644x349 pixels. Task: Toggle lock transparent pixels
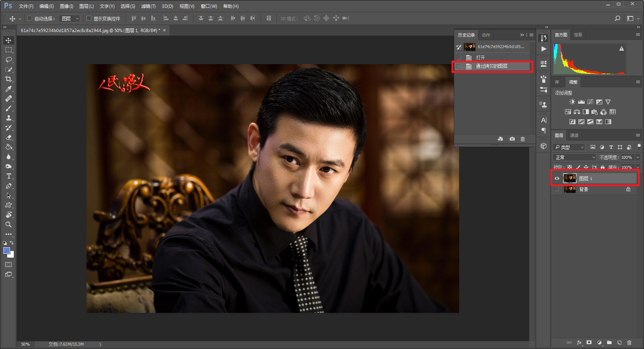point(569,167)
